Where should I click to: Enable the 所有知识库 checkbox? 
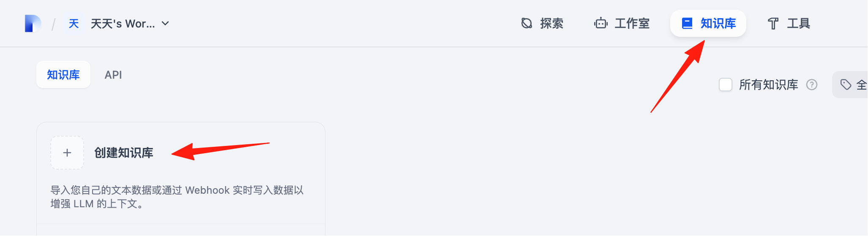pos(726,85)
